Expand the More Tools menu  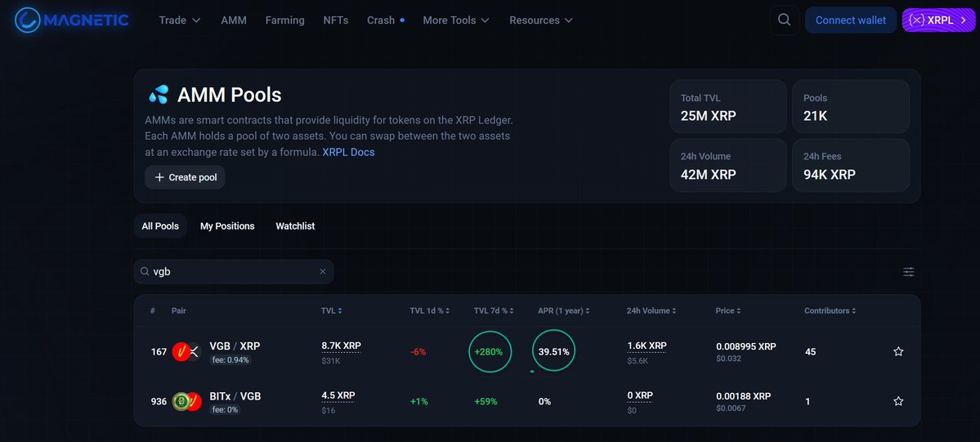(455, 20)
